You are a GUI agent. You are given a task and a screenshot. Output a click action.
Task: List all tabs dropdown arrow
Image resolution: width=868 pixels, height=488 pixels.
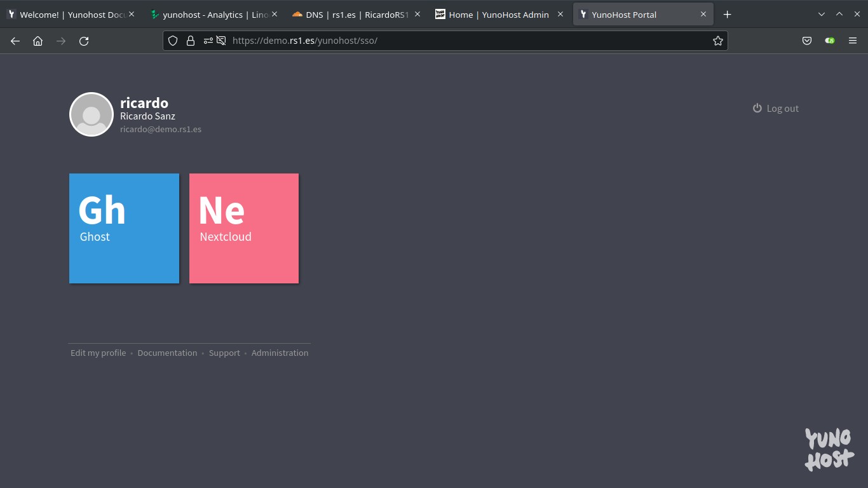tap(822, 14)
